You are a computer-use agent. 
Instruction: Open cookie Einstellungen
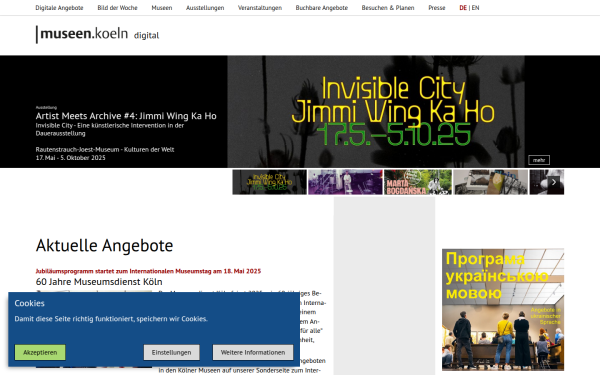coord(171,352)
